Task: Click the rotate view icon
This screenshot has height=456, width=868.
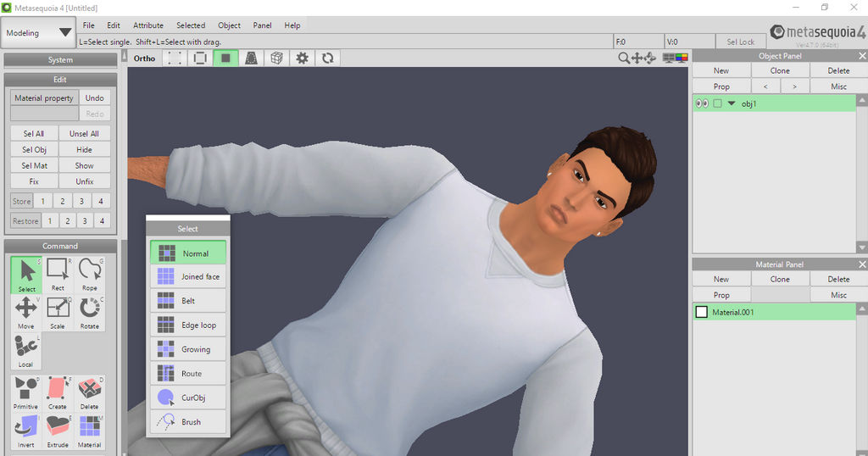Action: (650, 58)
